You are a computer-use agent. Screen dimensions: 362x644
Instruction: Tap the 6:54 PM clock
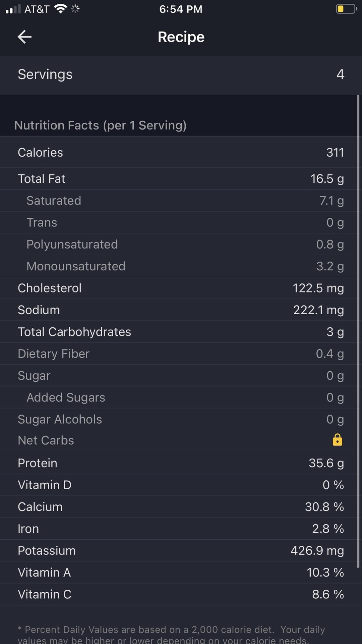tap(181, 9)
